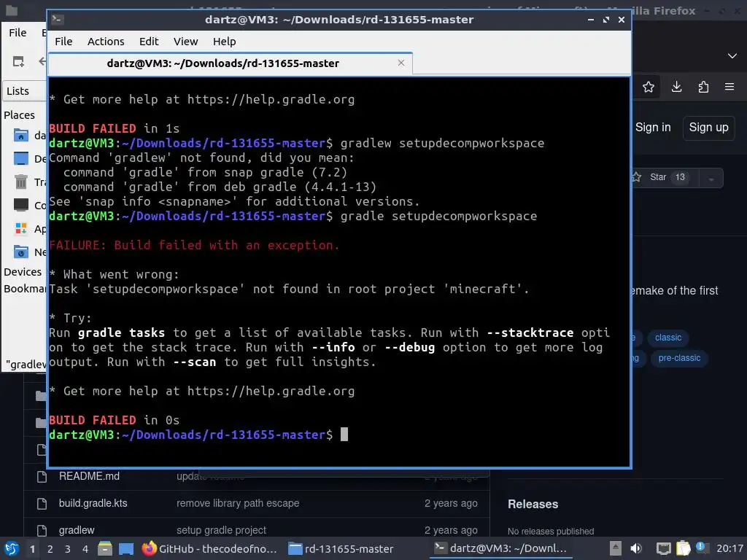747x560 pixels.
Task: Click the terminal icon in the title bar
Action: [x=58, y=19]
